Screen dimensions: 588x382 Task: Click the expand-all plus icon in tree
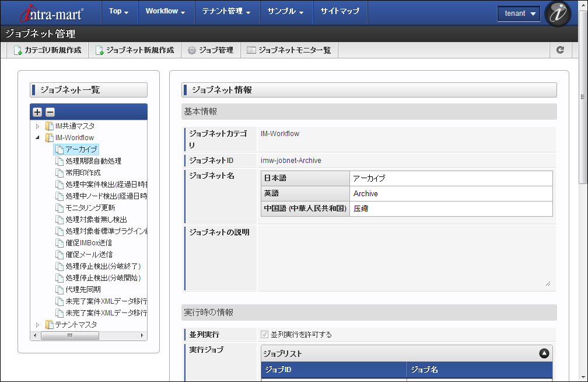[37, 112]
